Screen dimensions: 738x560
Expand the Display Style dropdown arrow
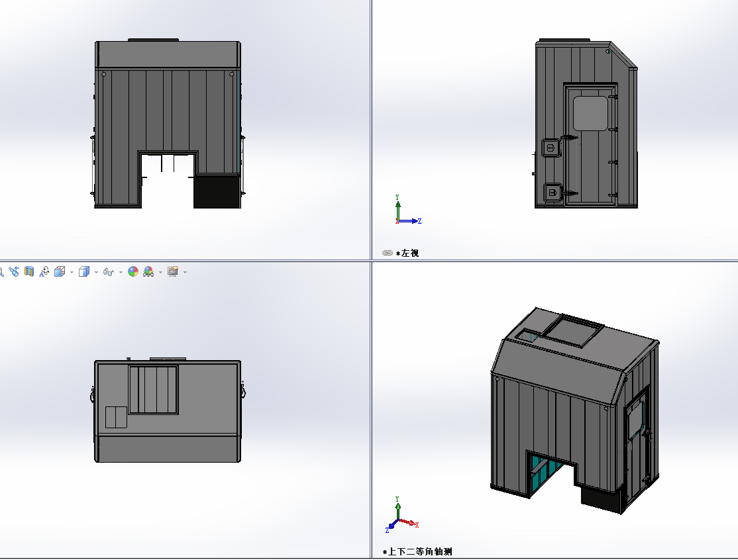tap(96, 272)
